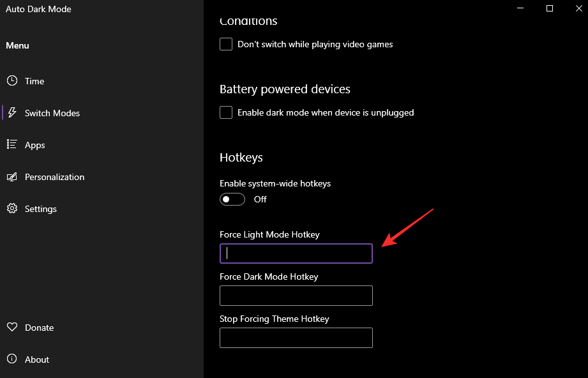Select the Time clock icon
Image resolution: width=588 pixels, height=378 pixels.
11,80
